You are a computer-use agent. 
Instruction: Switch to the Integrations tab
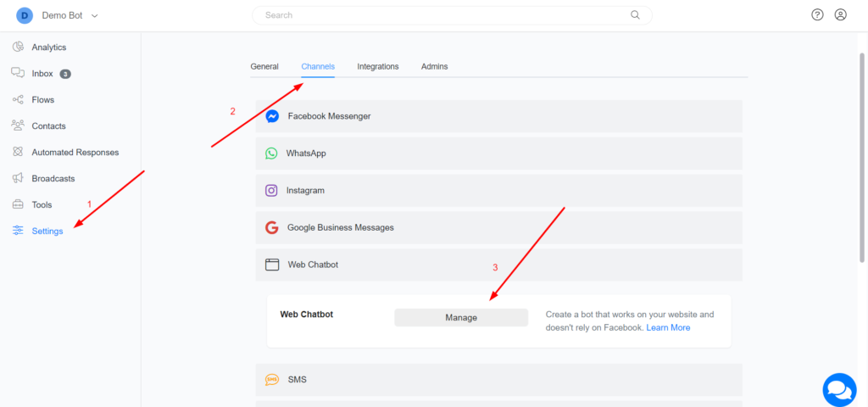coord(378,66)
